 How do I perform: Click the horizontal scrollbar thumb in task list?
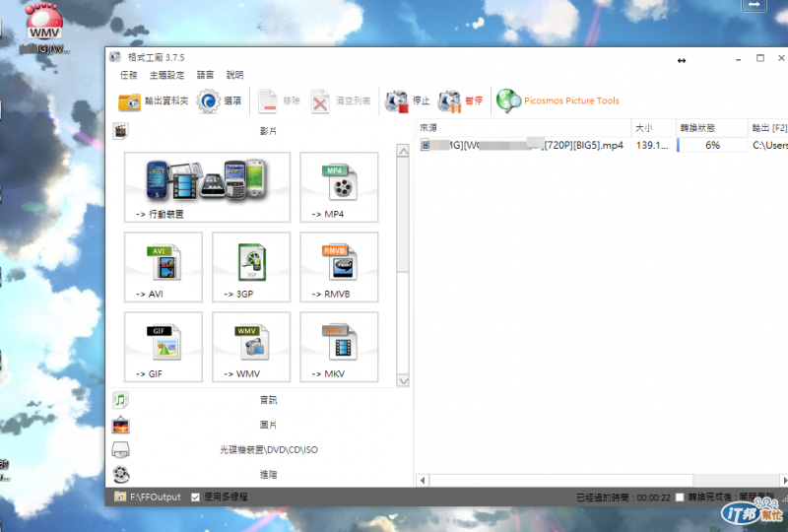tap(560, 480)
